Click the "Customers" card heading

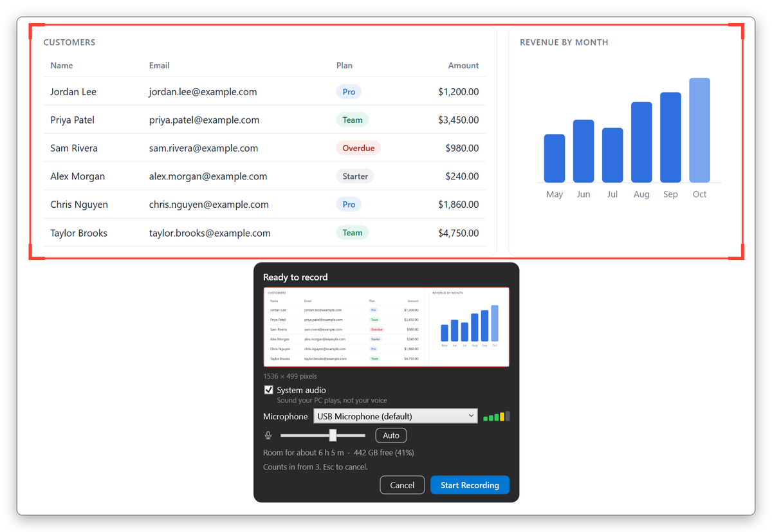69,42
